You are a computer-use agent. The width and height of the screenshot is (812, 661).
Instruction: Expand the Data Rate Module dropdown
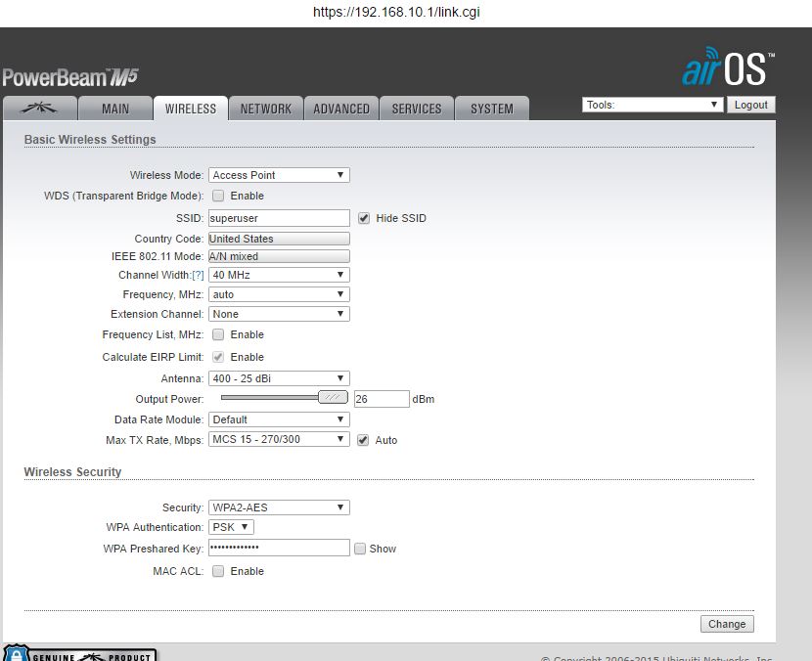click(x=279, y=419)
